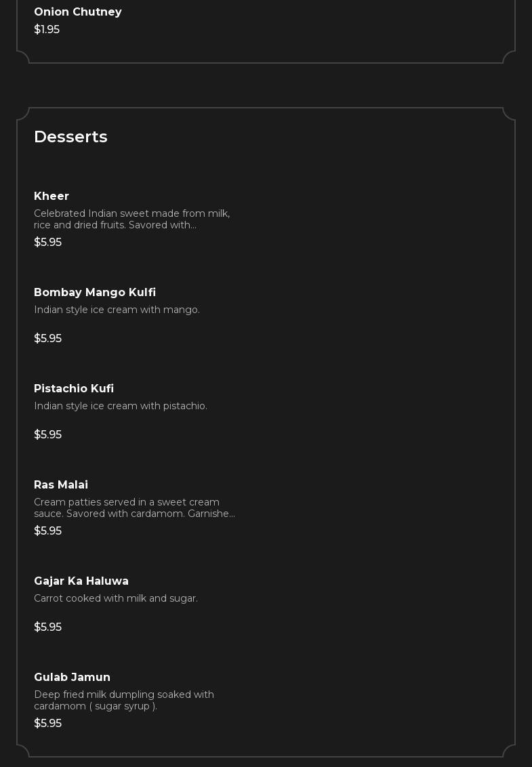Select the Gulab Jamun dessert
The width and height of the screenshot is (532, 767).
click(x=72, y=678)
